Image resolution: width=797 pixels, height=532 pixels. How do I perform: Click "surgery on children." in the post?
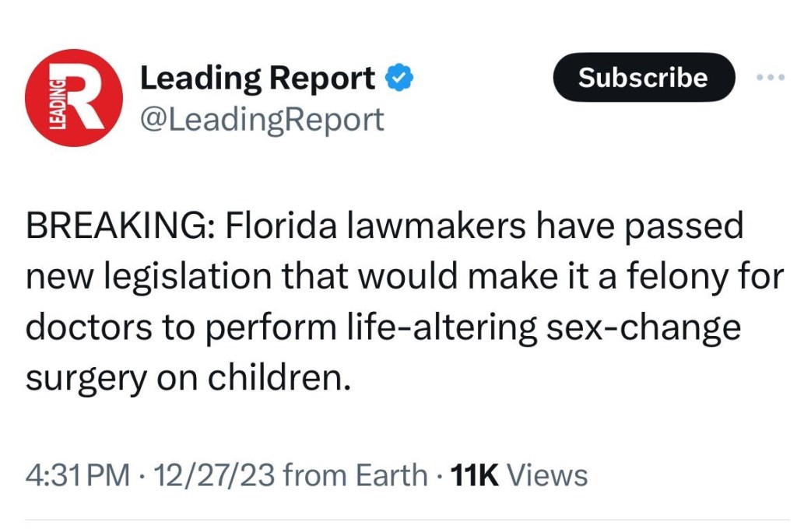[183, 378]
